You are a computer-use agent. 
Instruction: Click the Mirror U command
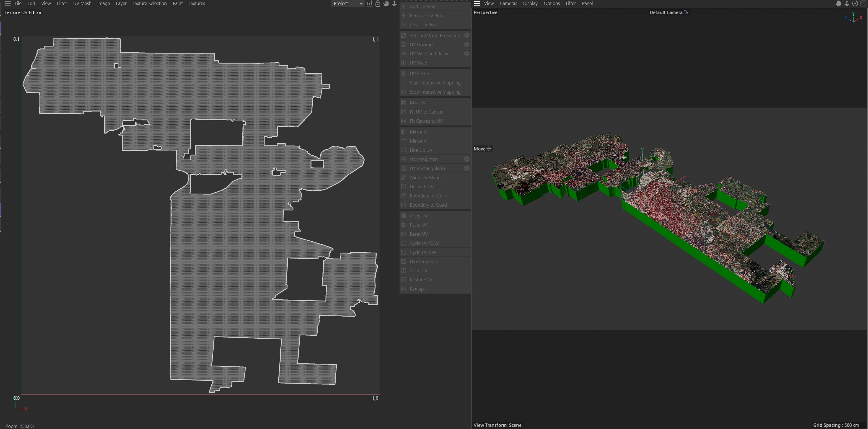click(418, 132)
